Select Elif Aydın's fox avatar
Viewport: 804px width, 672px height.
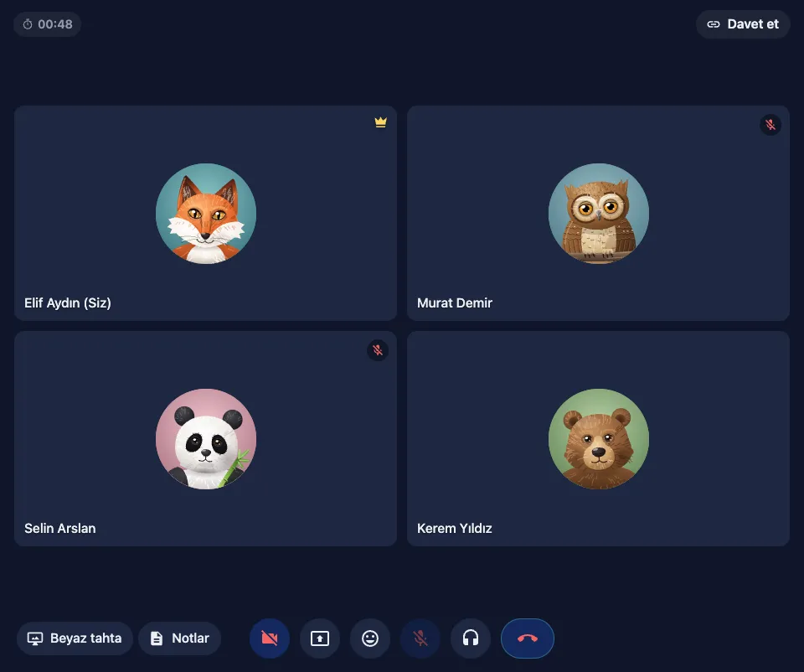[x=206, y=214]
